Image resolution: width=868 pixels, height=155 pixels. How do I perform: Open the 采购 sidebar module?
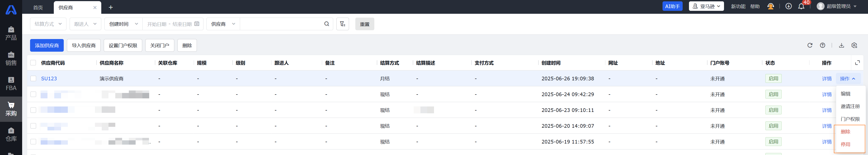[x=11, y=109]
